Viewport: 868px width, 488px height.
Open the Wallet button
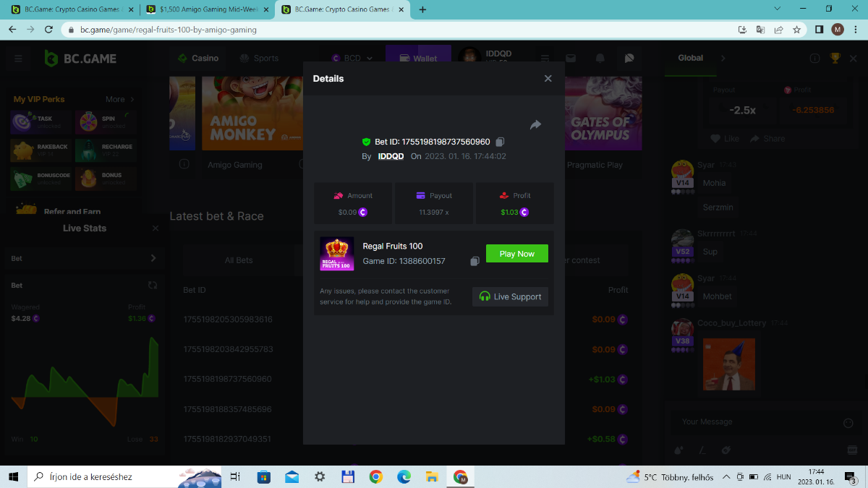click(x=417, y=59)
